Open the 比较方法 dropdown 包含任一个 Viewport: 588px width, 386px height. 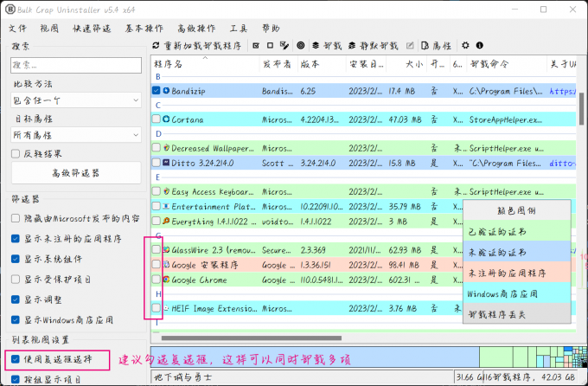tap(76, 100)
